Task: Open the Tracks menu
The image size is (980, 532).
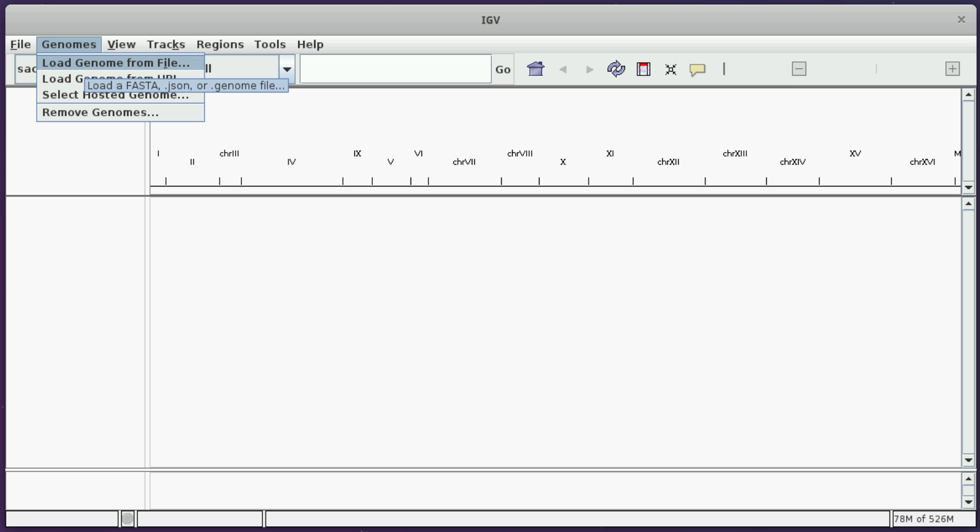Action: click(x=165, y=44)
